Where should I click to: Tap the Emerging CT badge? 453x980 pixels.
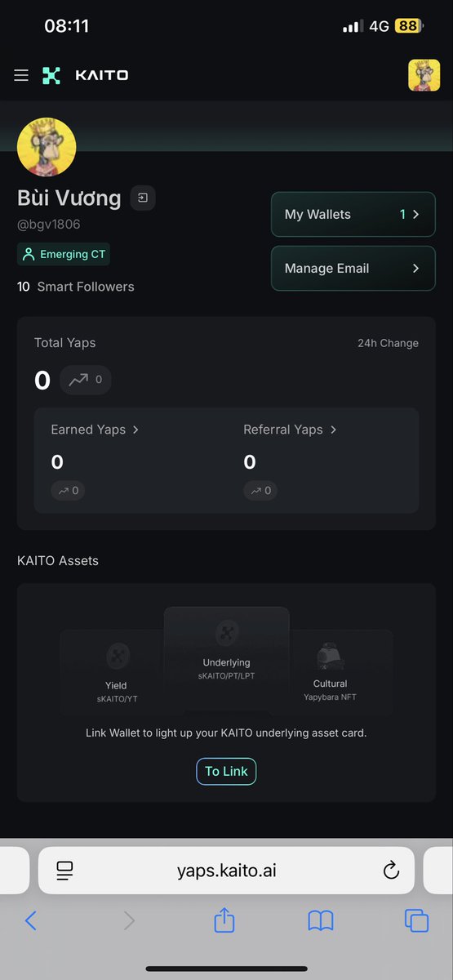point(64,254)
